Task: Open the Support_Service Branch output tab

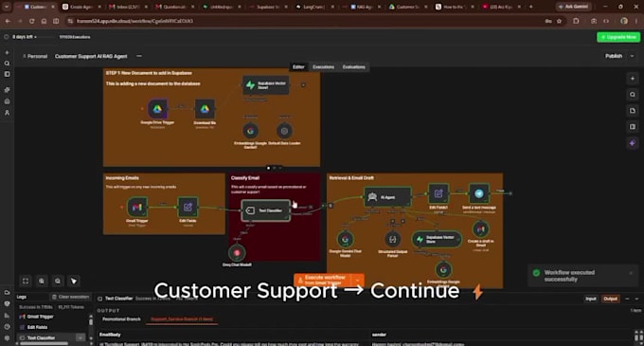Action: pyautogui.click(x=182, y=319)
